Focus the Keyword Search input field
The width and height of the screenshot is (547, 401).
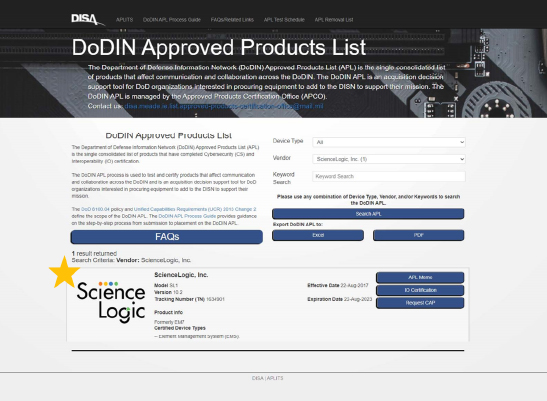[x=389, y=176]
